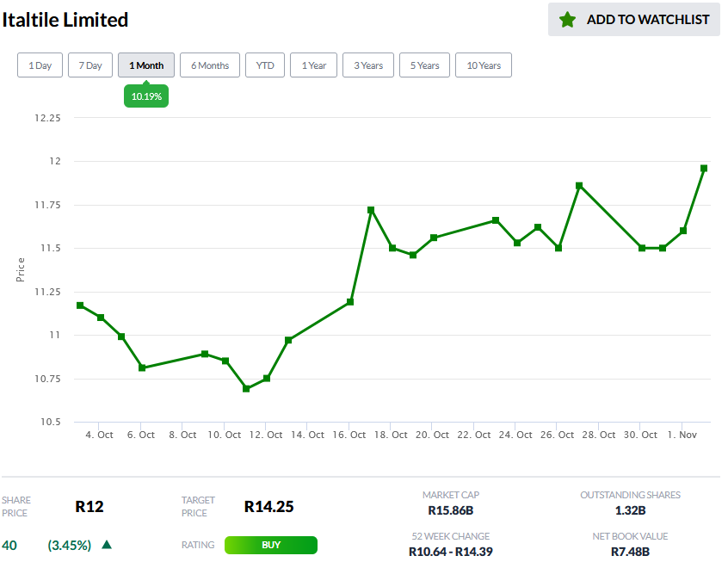Click the Price axis title
This screenshot has height=562, width=728.
[20, 269]
